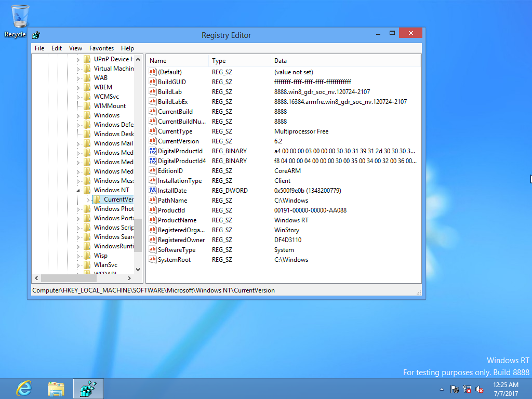Expand the WBEM registry key
The image size is (532, 399).
[x=79, y=87]
